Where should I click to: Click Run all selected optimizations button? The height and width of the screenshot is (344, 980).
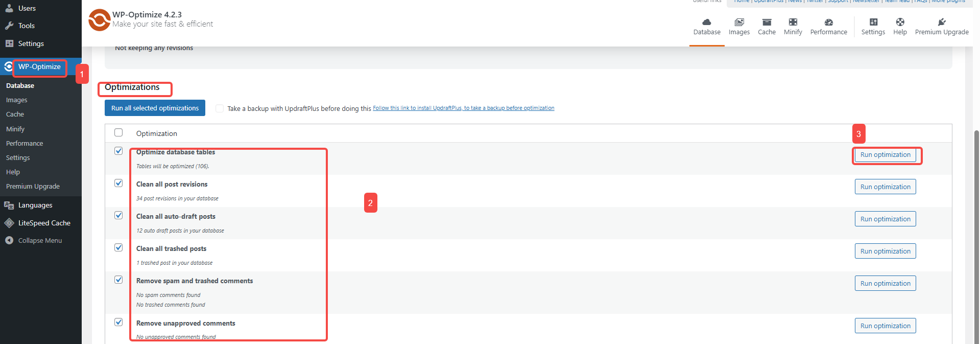[x=155, y=108]
